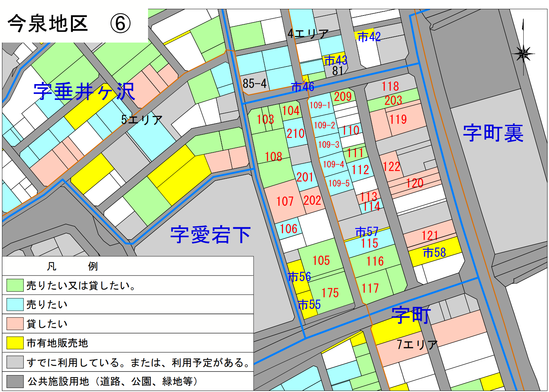549x392 pixels.
Task: Select the 市43 city-owned parcel marker
Action: coord(336,61)
